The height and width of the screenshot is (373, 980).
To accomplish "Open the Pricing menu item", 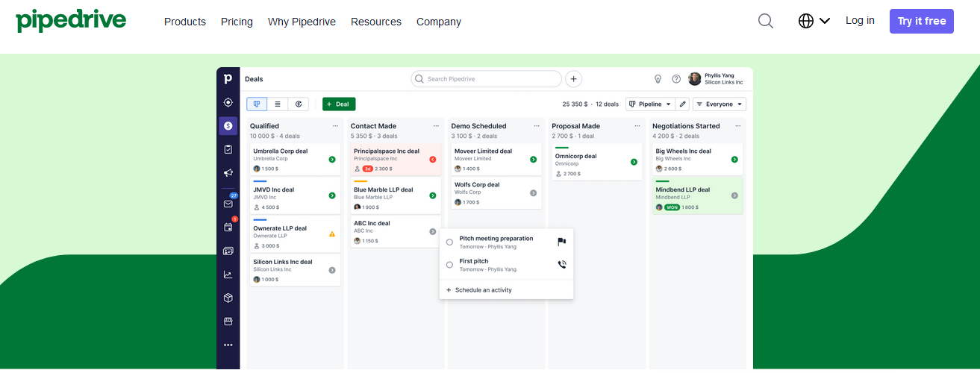I will (x=237, y=22).
